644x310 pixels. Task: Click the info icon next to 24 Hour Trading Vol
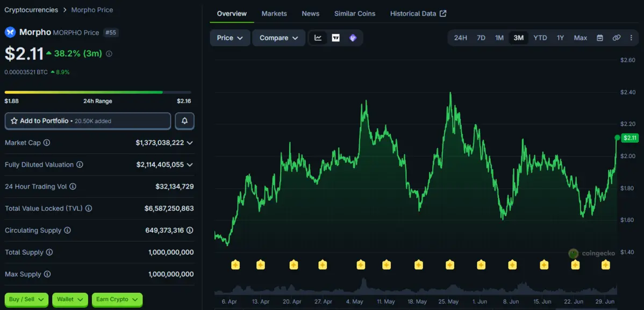coord(73,186)
